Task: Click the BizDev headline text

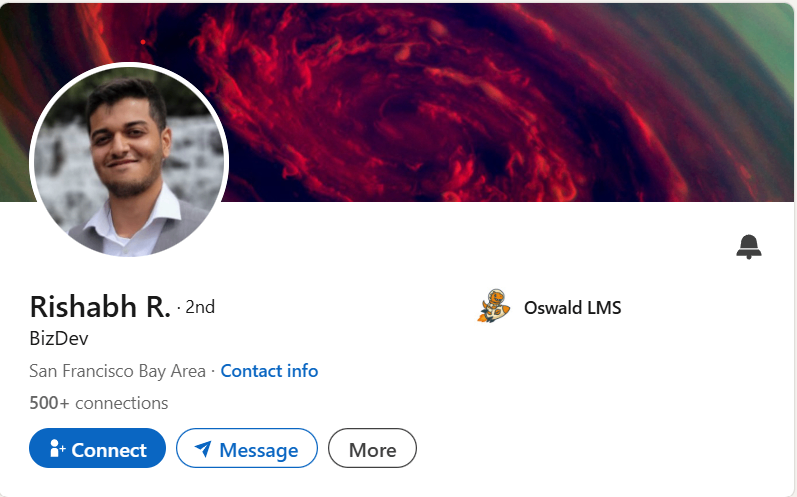Action: tap(59, 338)
